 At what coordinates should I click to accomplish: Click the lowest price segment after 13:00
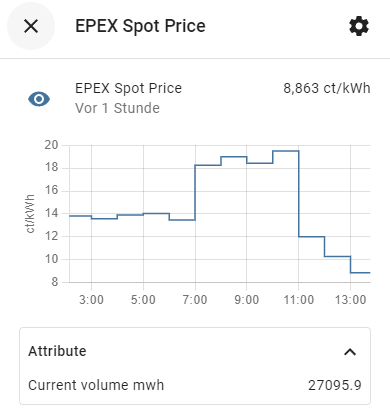[x=360, y=273]
